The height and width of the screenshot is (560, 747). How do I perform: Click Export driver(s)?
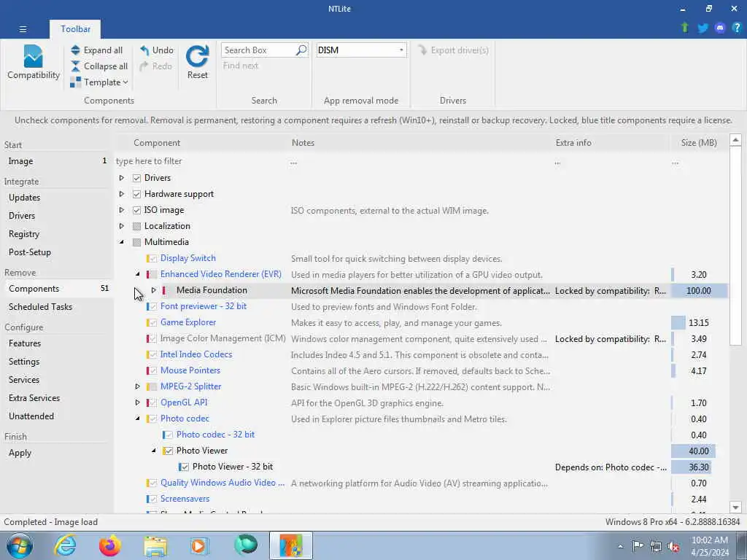pos(453,50)
